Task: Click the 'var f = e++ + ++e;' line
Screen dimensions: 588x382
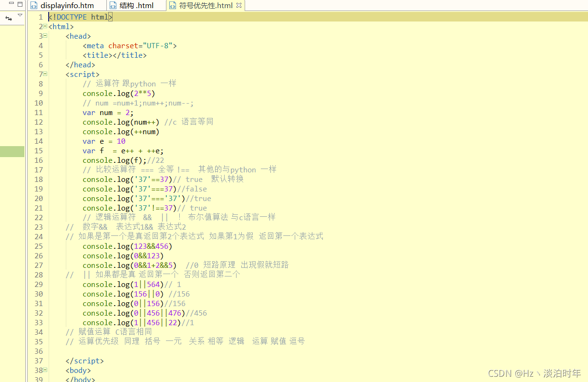Action: 123,151
